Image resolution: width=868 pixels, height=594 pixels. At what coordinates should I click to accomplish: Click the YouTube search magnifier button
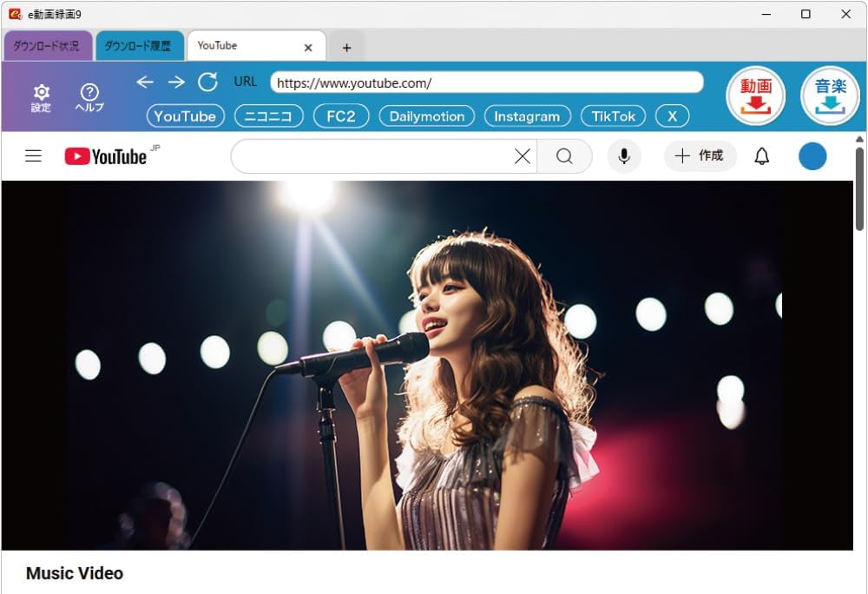pyautogui.click(x=564, y=156)
